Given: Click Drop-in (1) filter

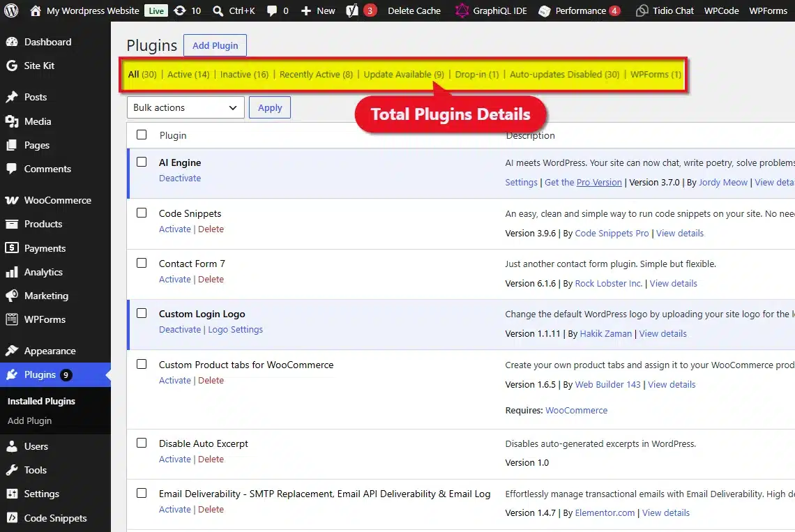Looking at the screenshot, I should (x=476, y=75).
